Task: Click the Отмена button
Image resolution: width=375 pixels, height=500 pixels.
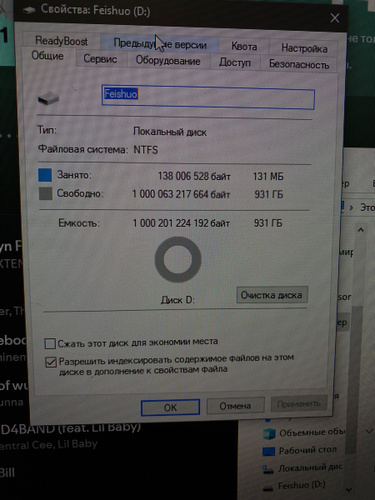Action: click(235, 406)
